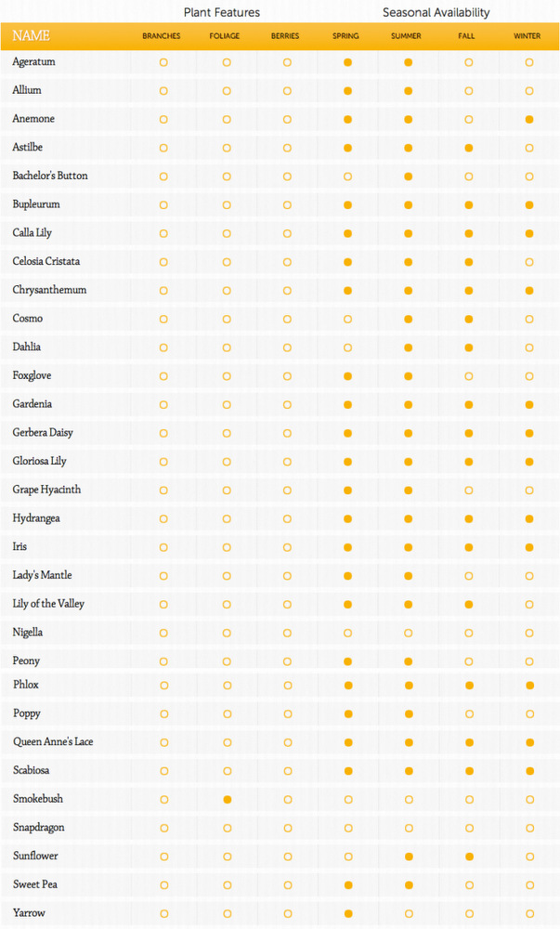Click the NAME column header
This screenshot has width=560, height=929.
point(31,35)
